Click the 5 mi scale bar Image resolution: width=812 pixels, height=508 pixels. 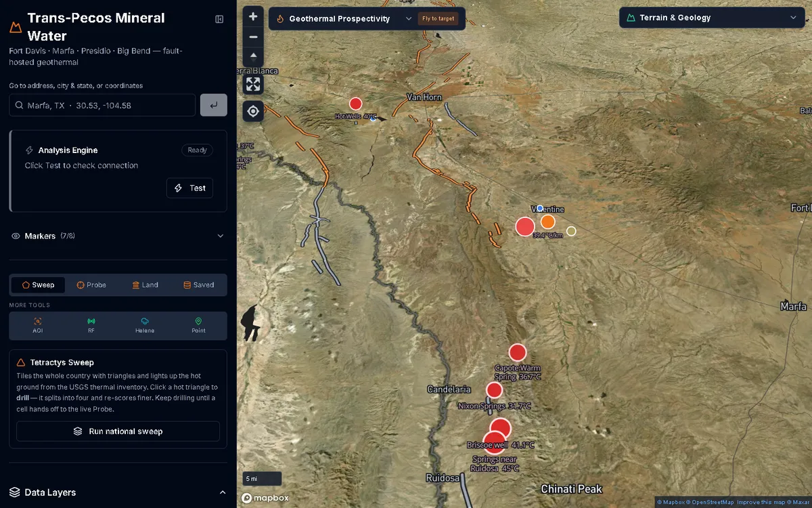tap(262, 479)
